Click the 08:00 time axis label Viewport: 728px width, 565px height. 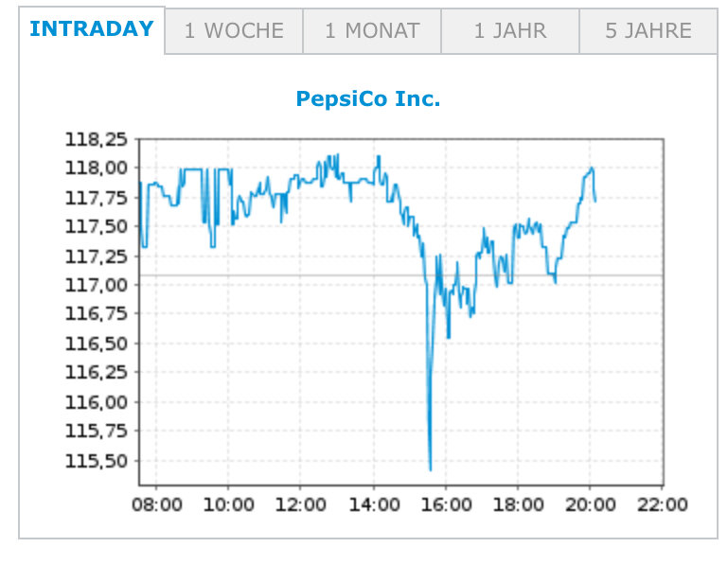pos(157,504)
